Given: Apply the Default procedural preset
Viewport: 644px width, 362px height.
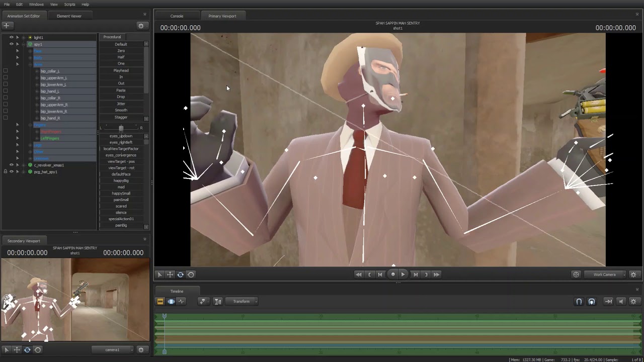Looking at the screenshot, I should pyautogui.click(x=121, y=44).
